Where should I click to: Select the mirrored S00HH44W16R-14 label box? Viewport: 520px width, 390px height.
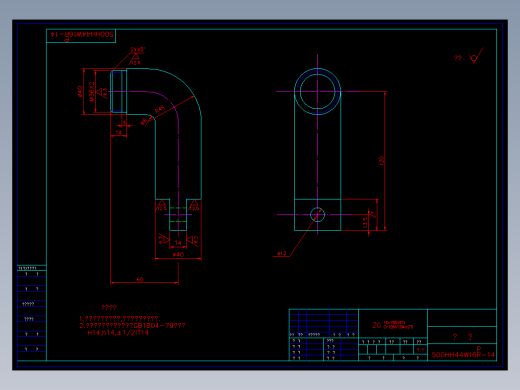81,36
